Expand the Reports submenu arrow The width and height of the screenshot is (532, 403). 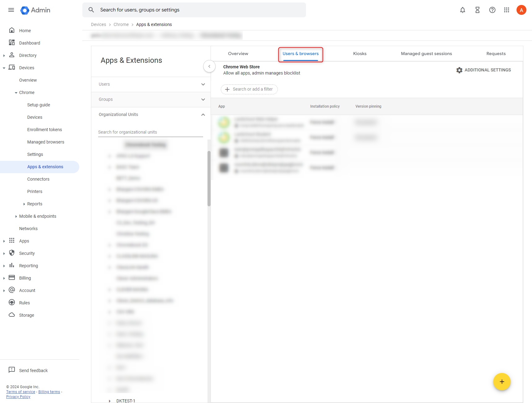pos(24,204)
